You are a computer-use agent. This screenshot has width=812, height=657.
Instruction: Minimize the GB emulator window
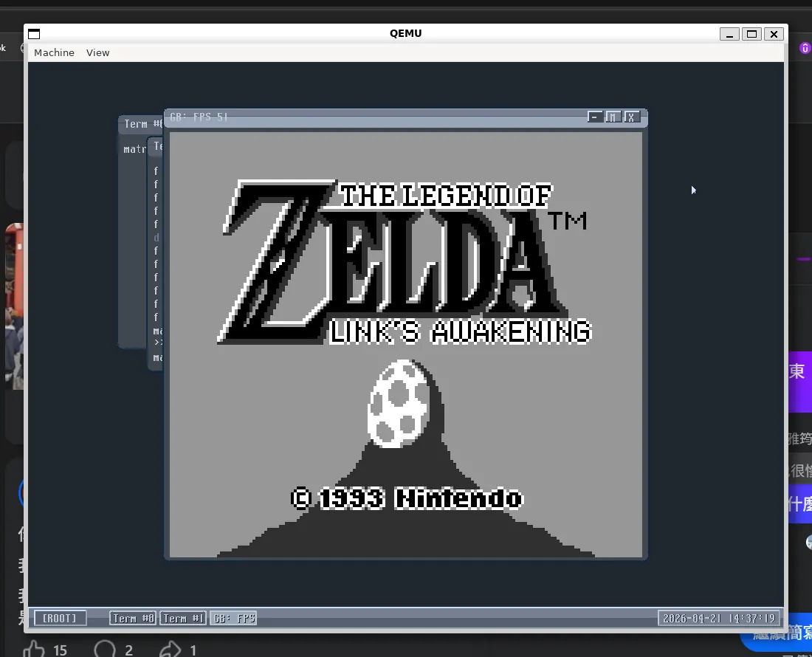point(594,117)
